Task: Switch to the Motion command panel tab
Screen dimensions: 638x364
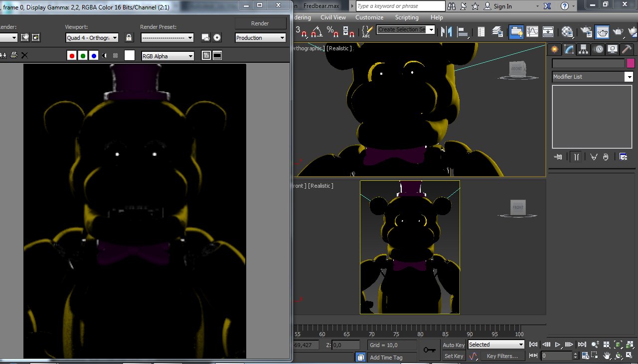Action: 598,49
